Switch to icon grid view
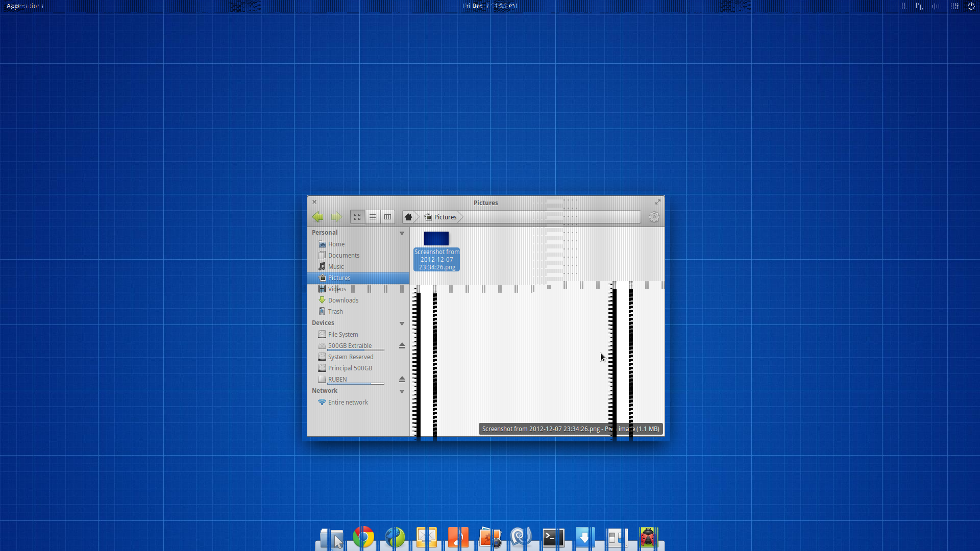The width and height of the screenshot is (980, 551). [357, 217]
